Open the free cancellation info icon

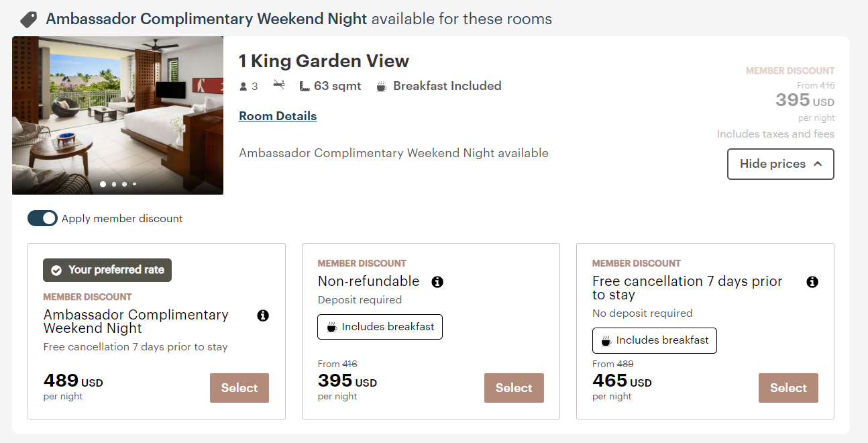point(812,282)
